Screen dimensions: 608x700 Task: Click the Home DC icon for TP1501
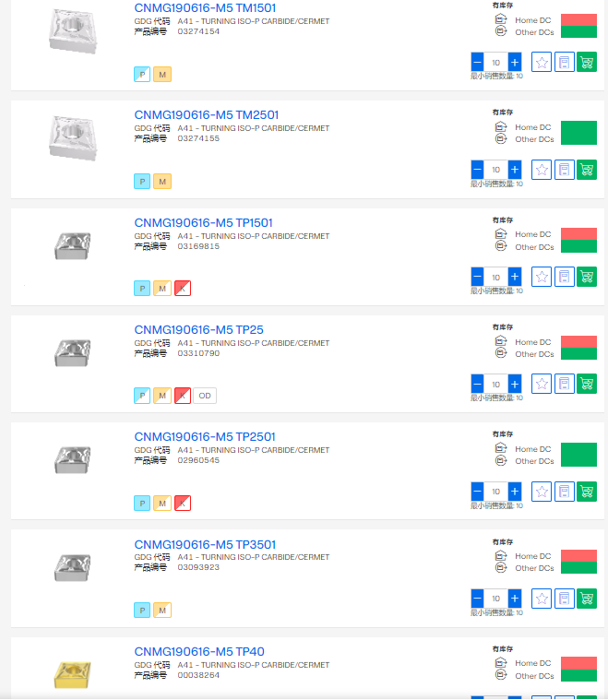(x=501, y=234)
